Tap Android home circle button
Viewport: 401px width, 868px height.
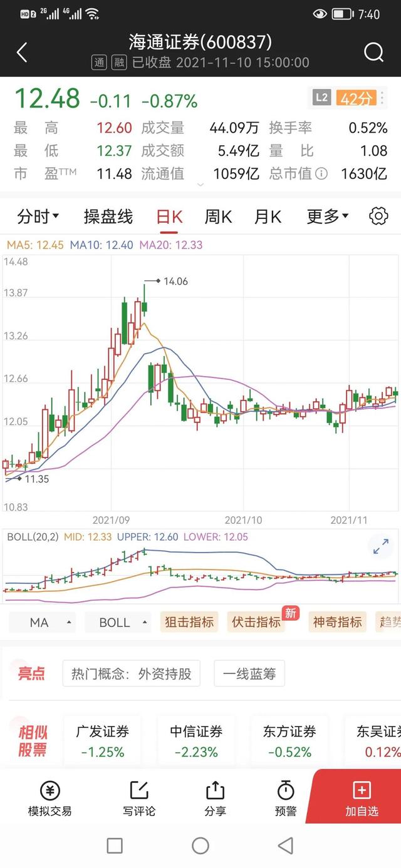(200, 846)
